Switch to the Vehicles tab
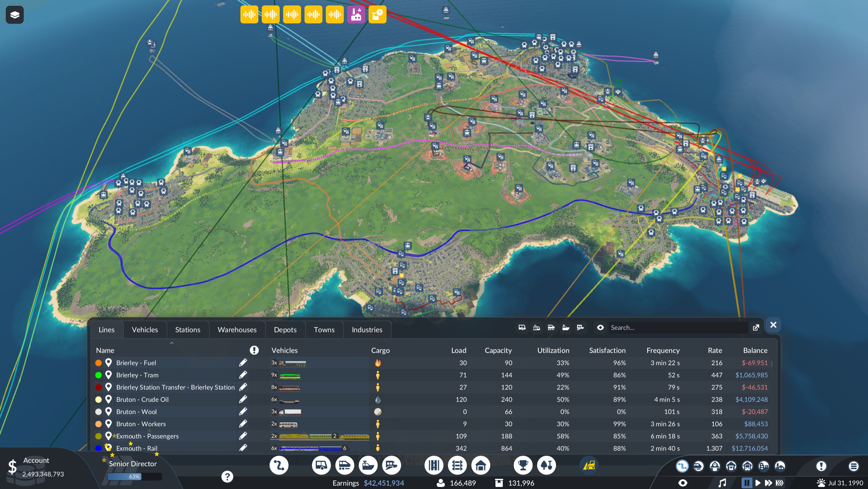Screen dimensions: 868x489 pos(145,330)
